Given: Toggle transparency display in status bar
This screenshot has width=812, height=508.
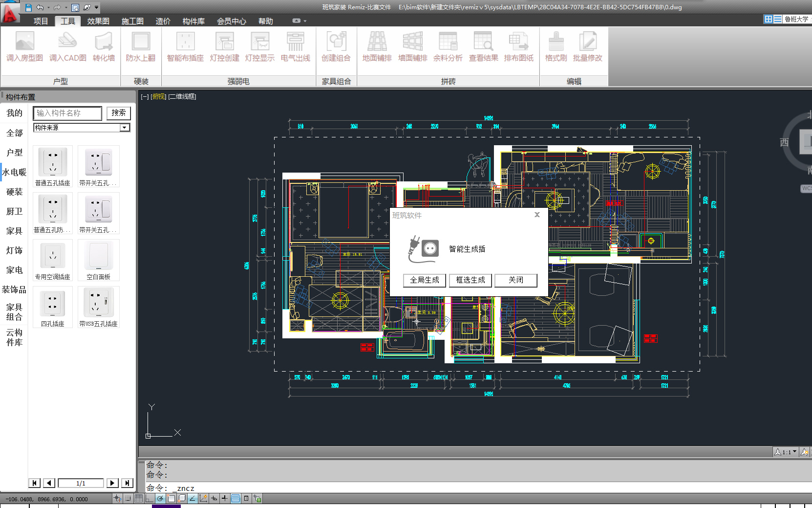Looking at the screenshot, I should pos(235,498).
